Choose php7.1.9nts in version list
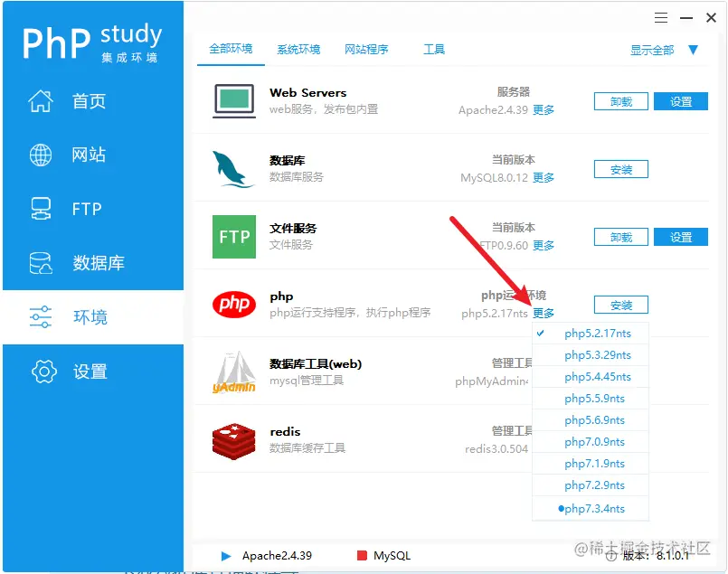 click(x=591, y=464)
